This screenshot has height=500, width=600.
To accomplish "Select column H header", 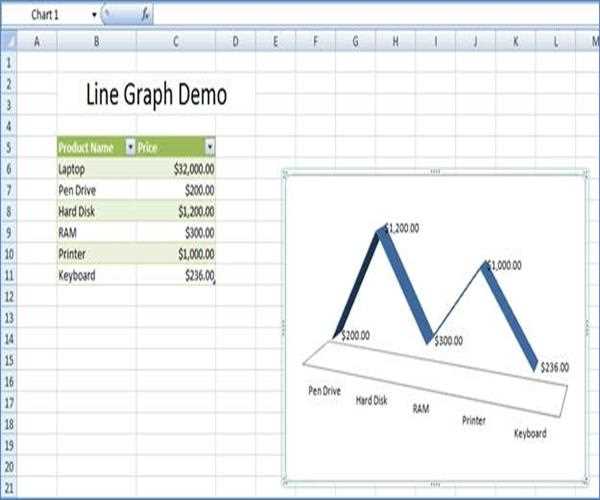I will click(394, 41).
